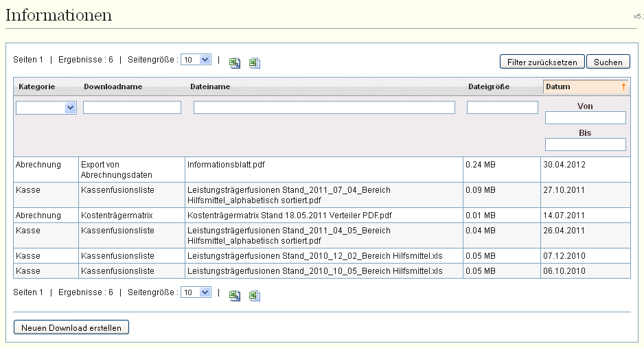Screen dimensions: 644x348
Task: Click Kassenfusionsliste in the 06.10.2010 row
Action: pos(117,271)
